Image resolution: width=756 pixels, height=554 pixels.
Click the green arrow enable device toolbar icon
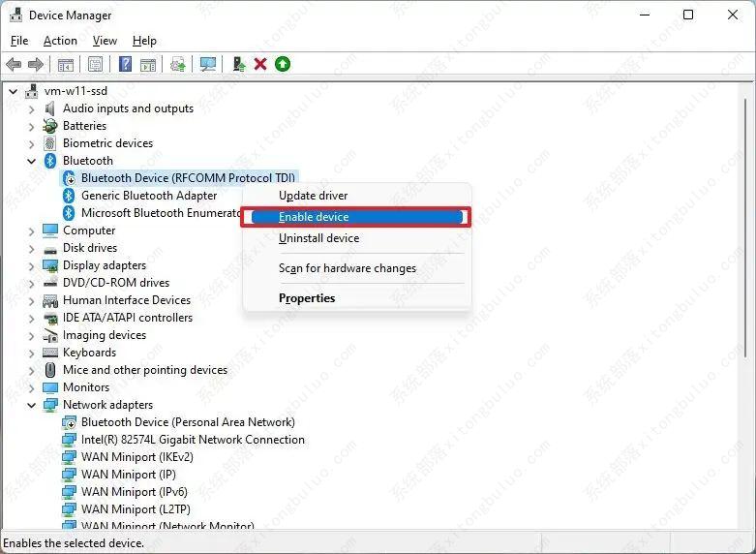[283, 64]
